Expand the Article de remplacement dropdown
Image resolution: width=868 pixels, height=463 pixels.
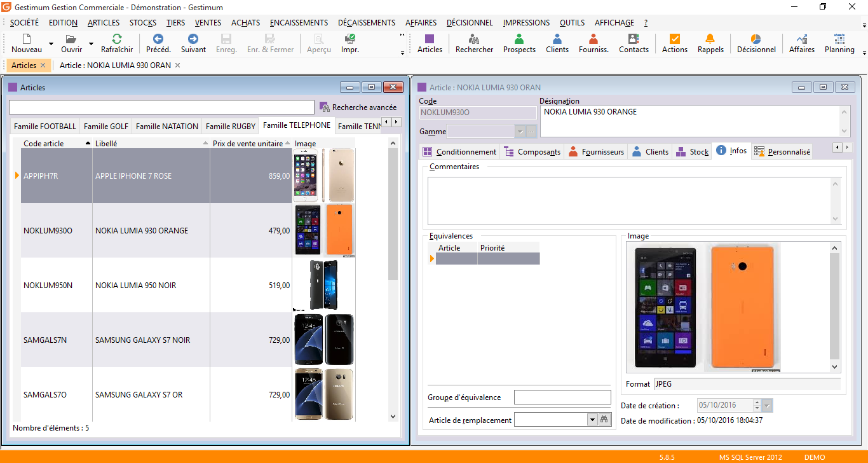592,419
